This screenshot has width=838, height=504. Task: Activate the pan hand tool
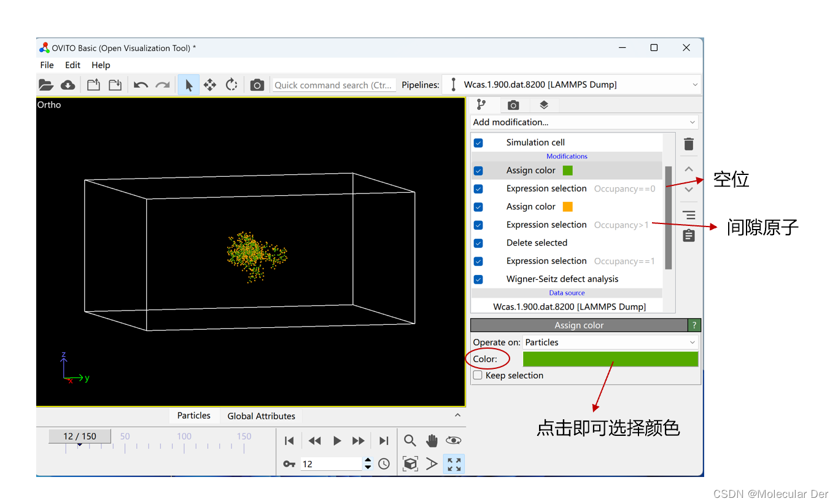[432, 440]
